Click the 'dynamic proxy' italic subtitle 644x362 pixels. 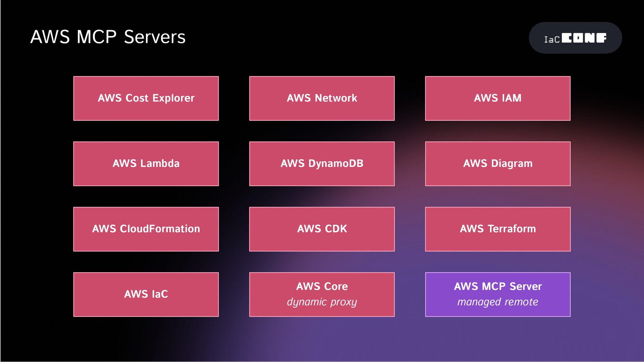pyautogui.click(x=322, y=302)
